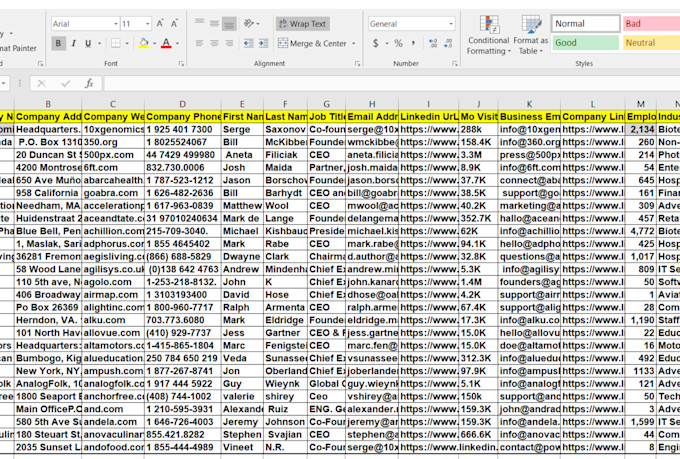Select last name cell Kishbauch
Viewport: 680px width, 459px height.
285,231
